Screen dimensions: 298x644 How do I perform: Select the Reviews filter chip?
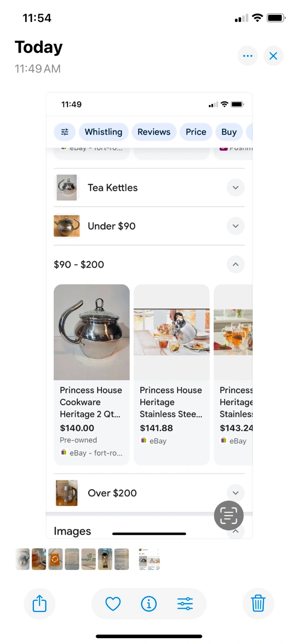[x=154, y=132]
